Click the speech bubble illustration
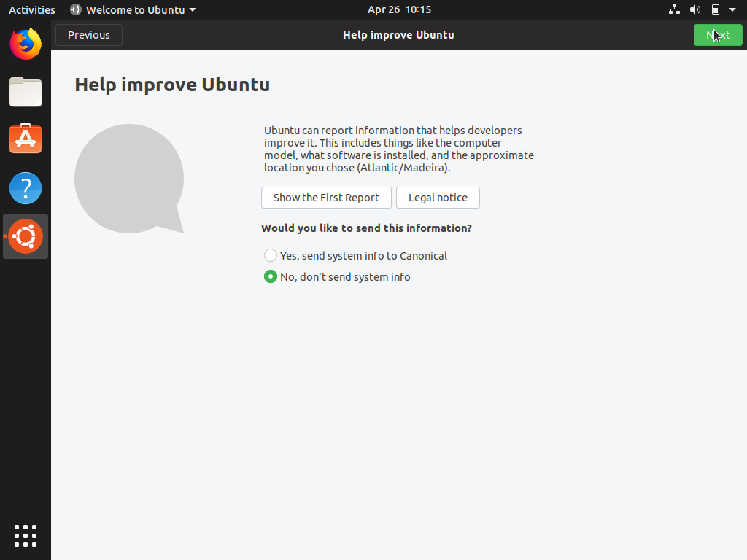 click(129, 179)
